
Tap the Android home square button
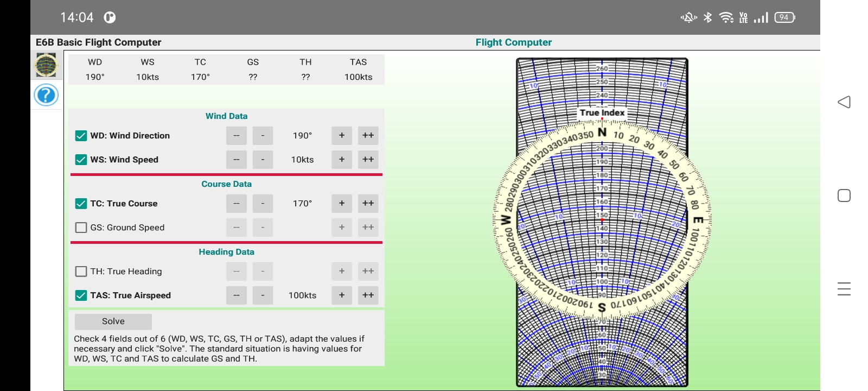coord(844,195)
